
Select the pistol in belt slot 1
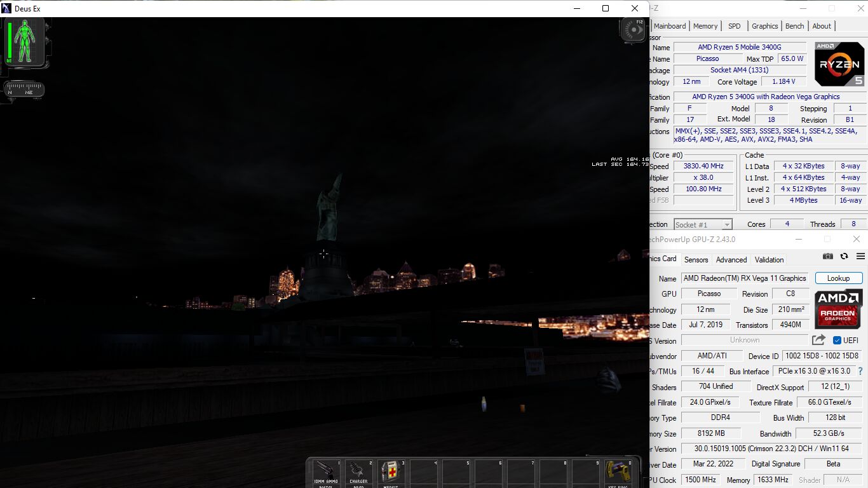(x=327, y=473)
